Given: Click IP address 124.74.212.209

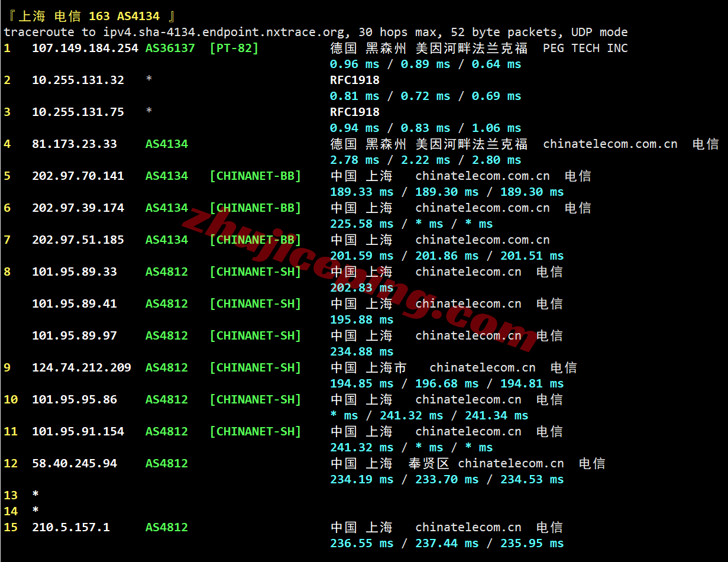Looking at the screenshot, I should [x=82, y=367].
